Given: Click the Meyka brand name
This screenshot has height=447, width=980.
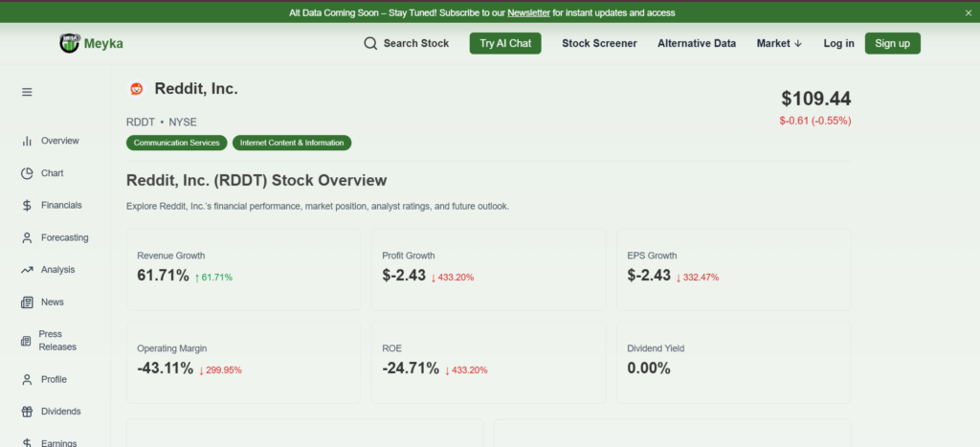Looking at the screenshot, I should [x=103, y=44].
